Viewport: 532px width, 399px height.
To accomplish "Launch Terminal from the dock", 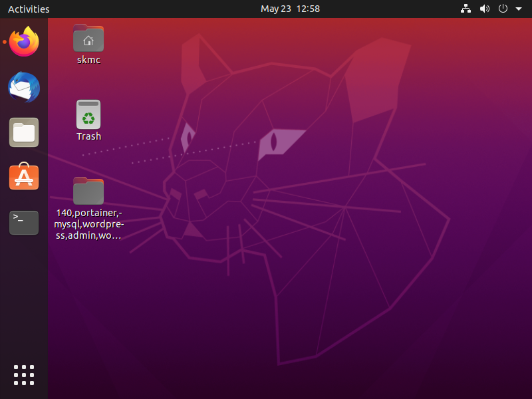I will pos(24,223).
